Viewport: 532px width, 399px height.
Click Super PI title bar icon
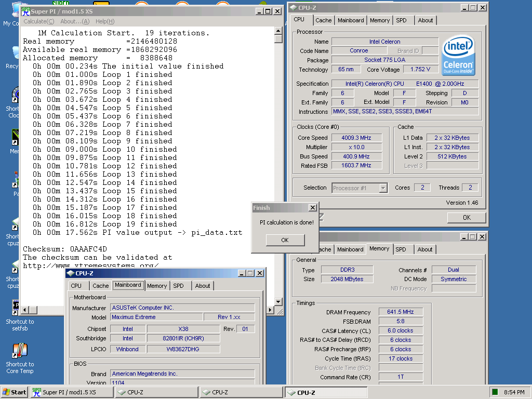pos(26,11)
